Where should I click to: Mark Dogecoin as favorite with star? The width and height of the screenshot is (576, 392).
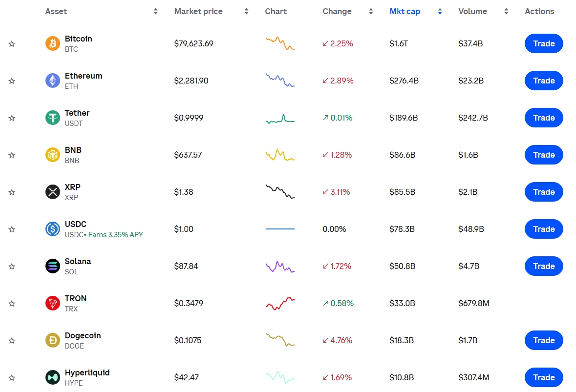click(x=12, y=341)
